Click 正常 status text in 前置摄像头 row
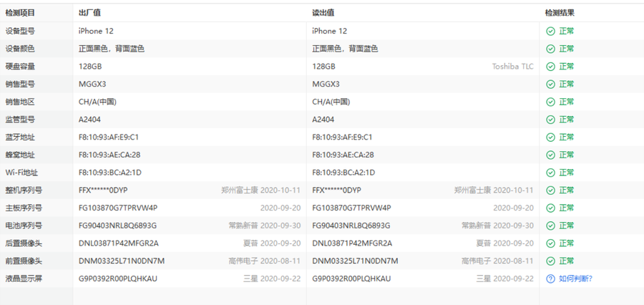Screen dimensions: 644x305 click(x=567, y=261)
